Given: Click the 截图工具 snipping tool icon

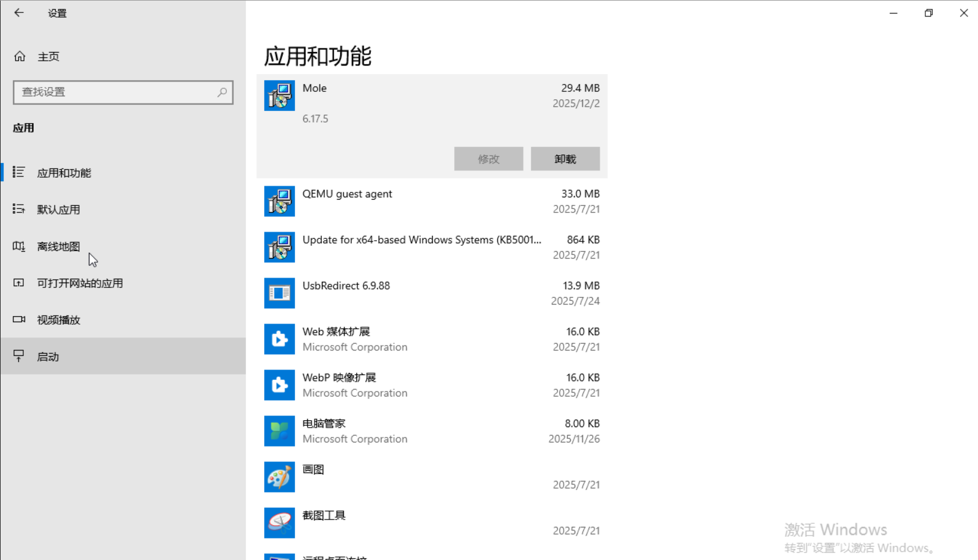Looking at the screenshot, I should [279, 523].
